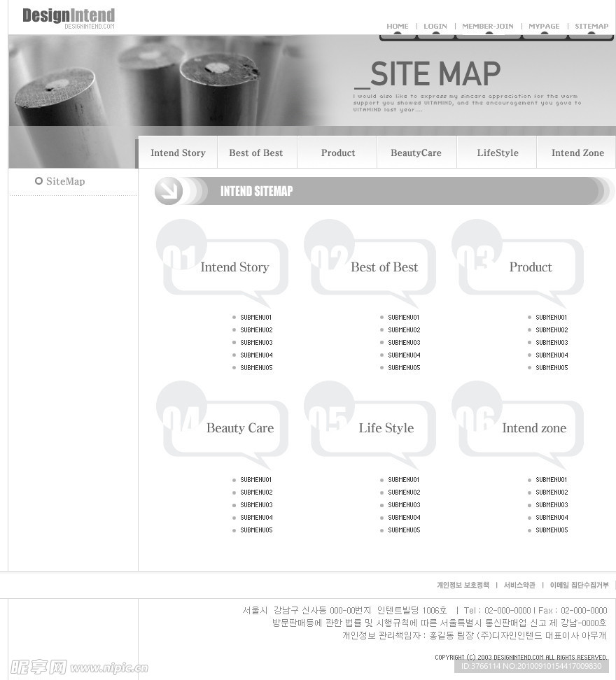
Task: Click SUBMENU04 under Best of Best
Action: coord(404,355)
